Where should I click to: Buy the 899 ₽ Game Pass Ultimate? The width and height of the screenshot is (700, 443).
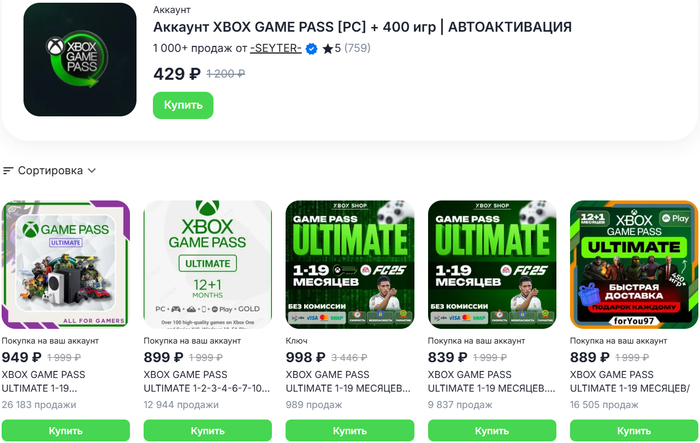pyautogui.click(x=208, y=431)
